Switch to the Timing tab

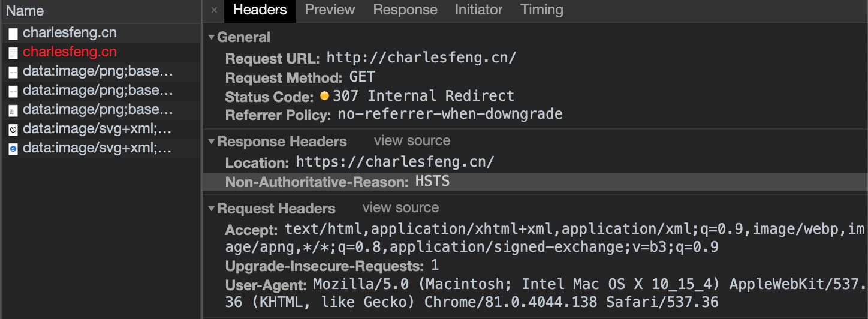pos(542,10)
